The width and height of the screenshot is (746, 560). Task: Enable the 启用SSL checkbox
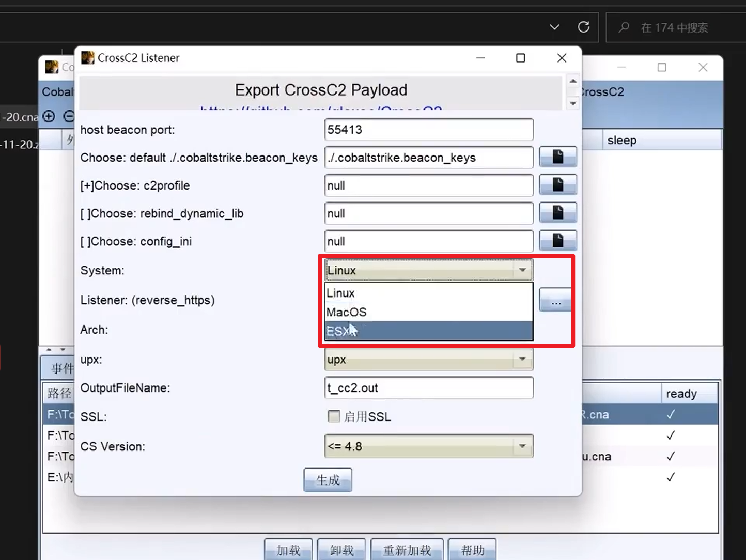pos(334,416)
